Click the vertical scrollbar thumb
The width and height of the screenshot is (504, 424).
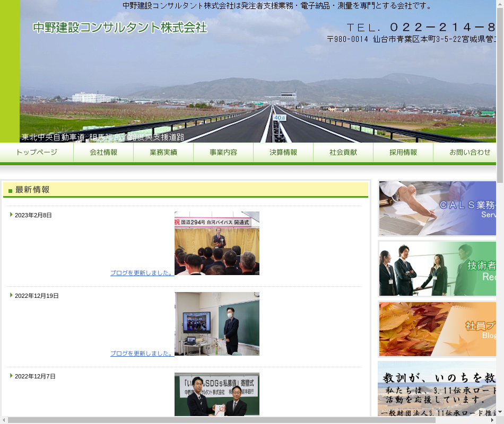(x=500, y=95)
